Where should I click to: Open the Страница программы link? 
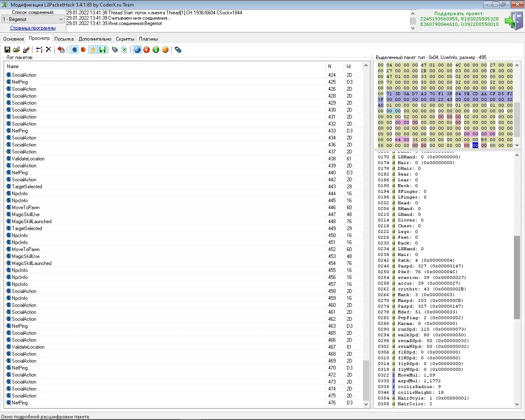click(33, 28)
